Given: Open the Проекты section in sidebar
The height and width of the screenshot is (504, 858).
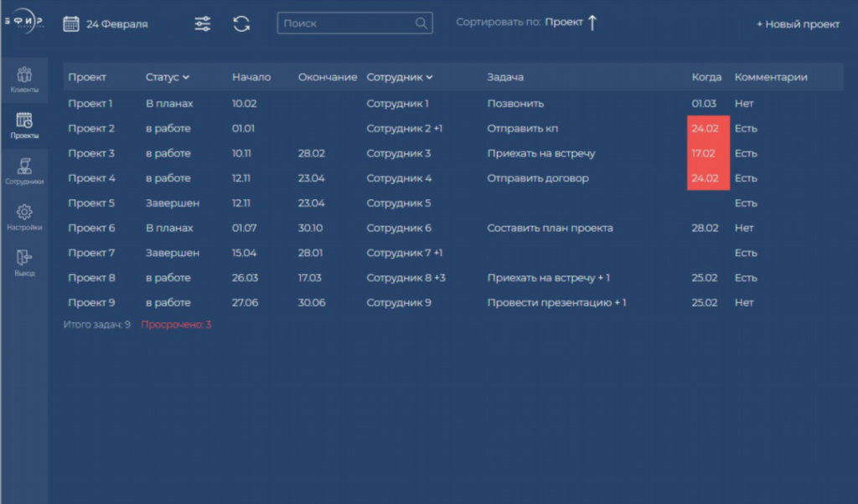Looking at the screenshot, I should pos(24,126).
